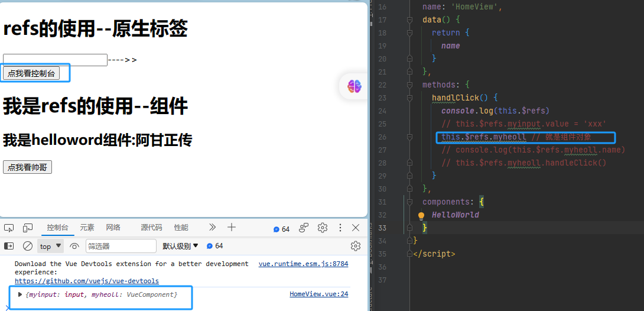This screenshot has height=311, width=644.
Task: Click the name: 'HomeView' code line
Action: (462, 7)
